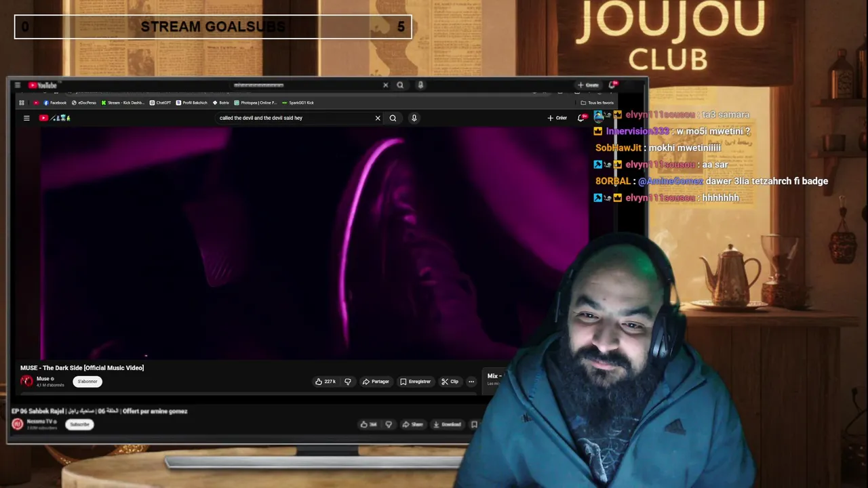The height and width of the screenshot is (488, 868).
Task: Click the 8ORBAL chat username
Action: tap(613, 181)
